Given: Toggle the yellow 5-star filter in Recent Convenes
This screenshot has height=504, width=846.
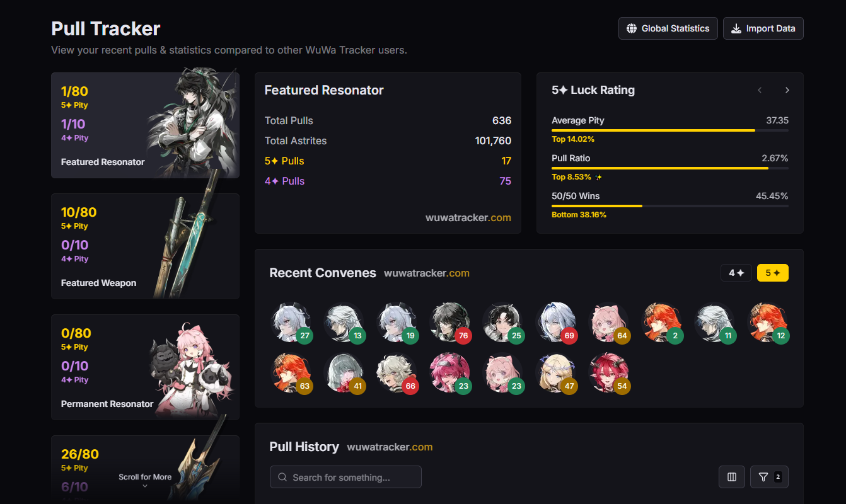Looking at the screenshot, I should 773,273.
